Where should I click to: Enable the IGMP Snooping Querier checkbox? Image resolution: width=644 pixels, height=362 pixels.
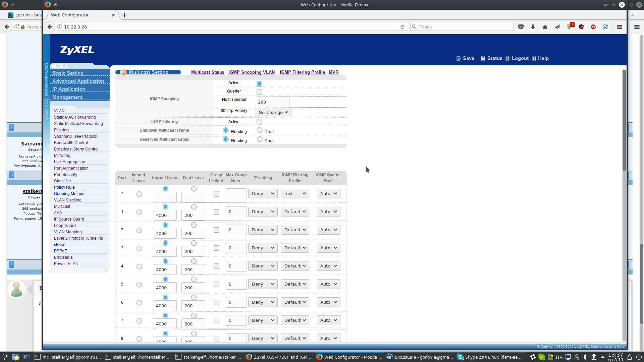(259, 92)
